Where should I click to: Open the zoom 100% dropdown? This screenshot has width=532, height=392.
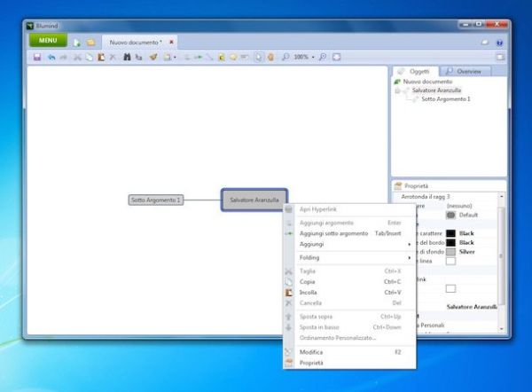coord(303,57)
